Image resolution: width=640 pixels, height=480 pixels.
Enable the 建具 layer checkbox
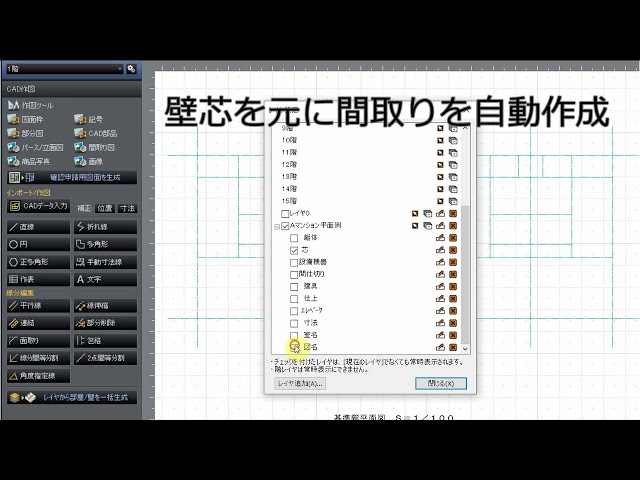click(x=294, y=287)
